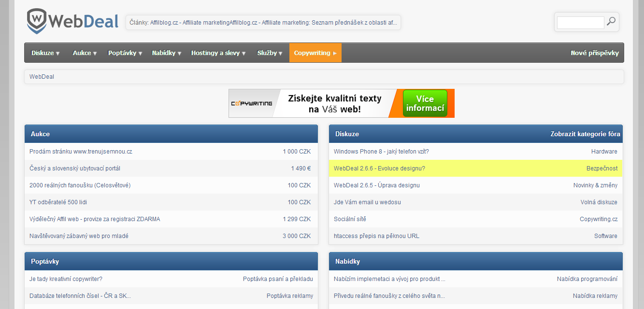The height and width of the screenshot is (309, 644).
Task: Open WebDeal 2.6.6 - Evoluce designu thread
Action: [x=379, y=169]
